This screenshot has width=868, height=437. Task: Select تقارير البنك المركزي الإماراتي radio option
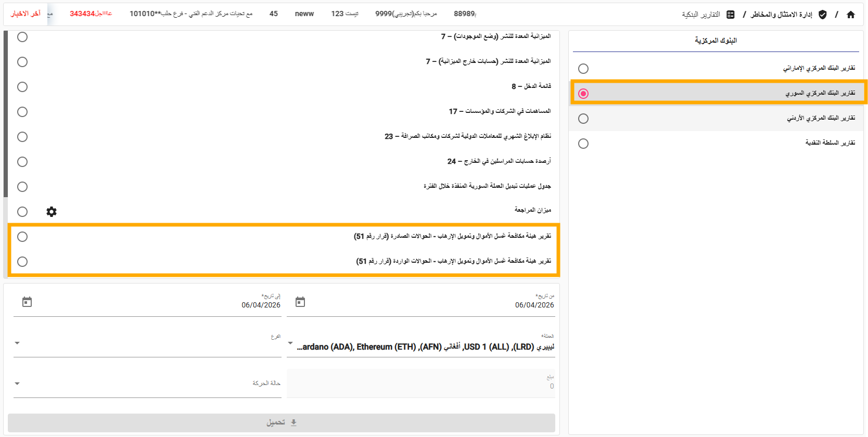point(583,69)
